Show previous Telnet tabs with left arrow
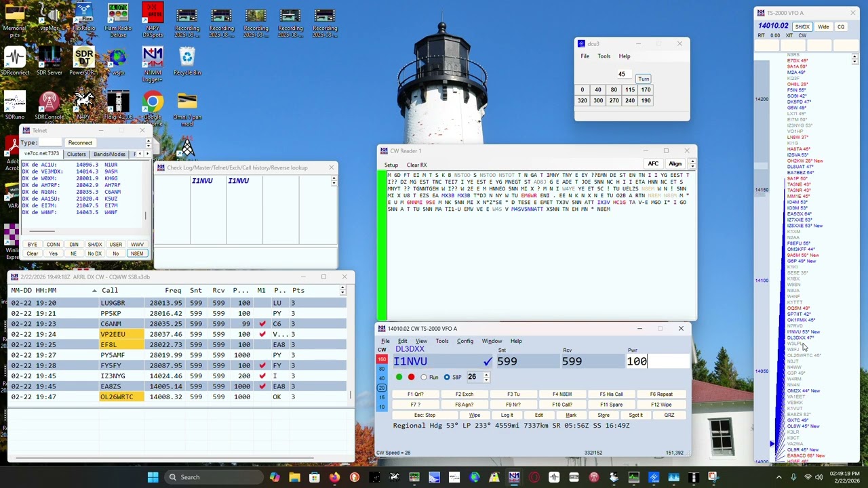 [x=140, y=154]
